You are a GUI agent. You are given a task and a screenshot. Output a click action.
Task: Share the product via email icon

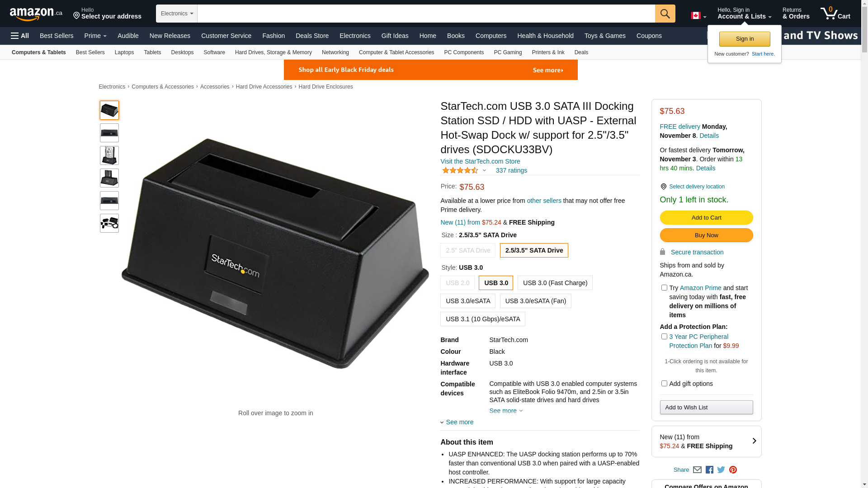[697, 470]
